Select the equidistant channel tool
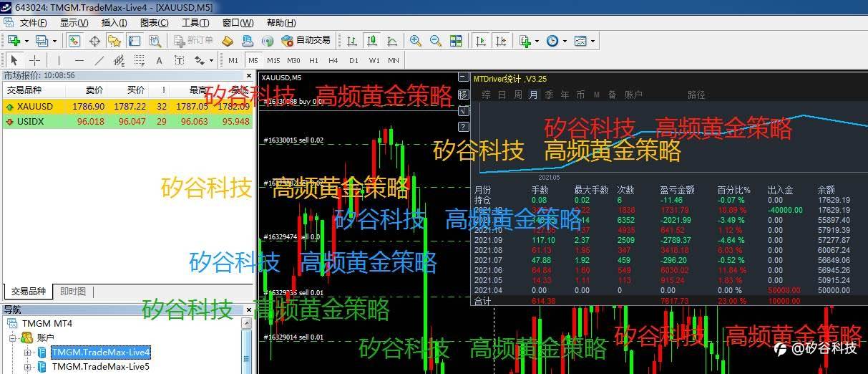 click(119, 60)
